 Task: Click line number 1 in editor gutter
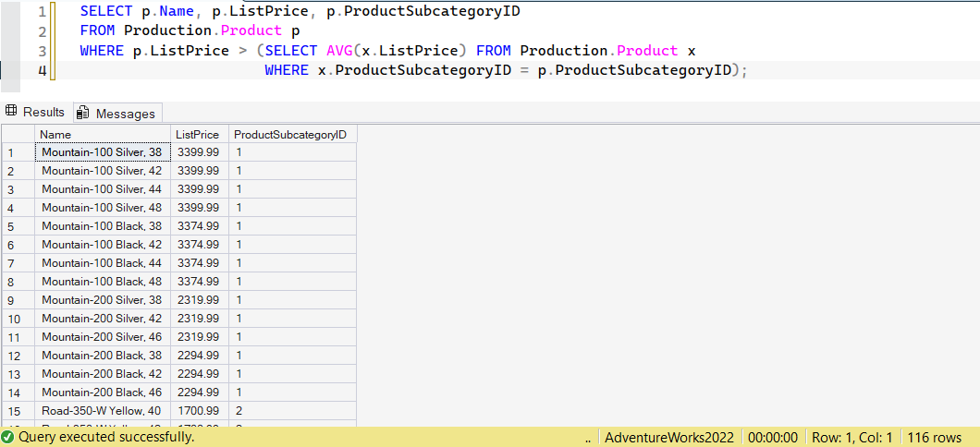pyautogui.click(x=42, y=11)
